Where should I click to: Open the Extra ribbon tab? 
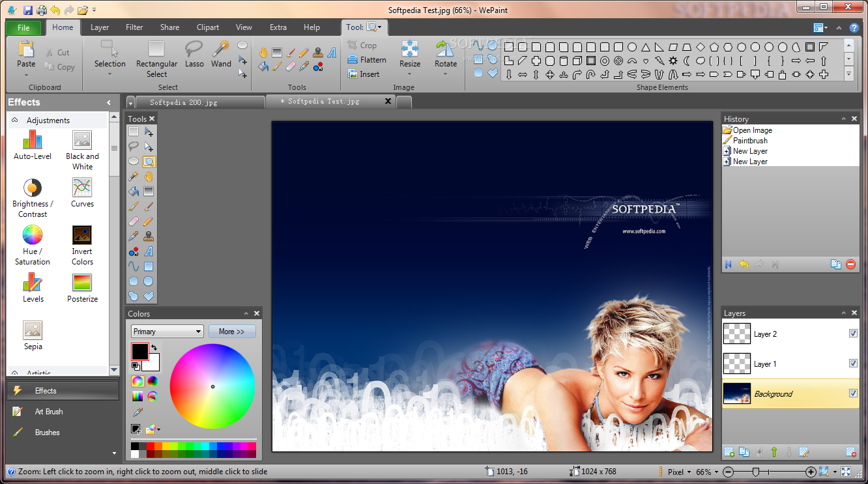[278, 27]
